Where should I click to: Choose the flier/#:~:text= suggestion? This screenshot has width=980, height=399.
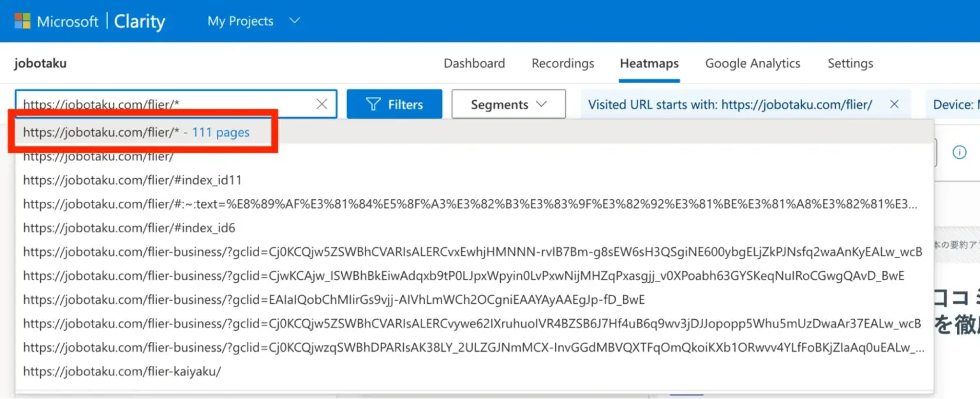(475, 204)
